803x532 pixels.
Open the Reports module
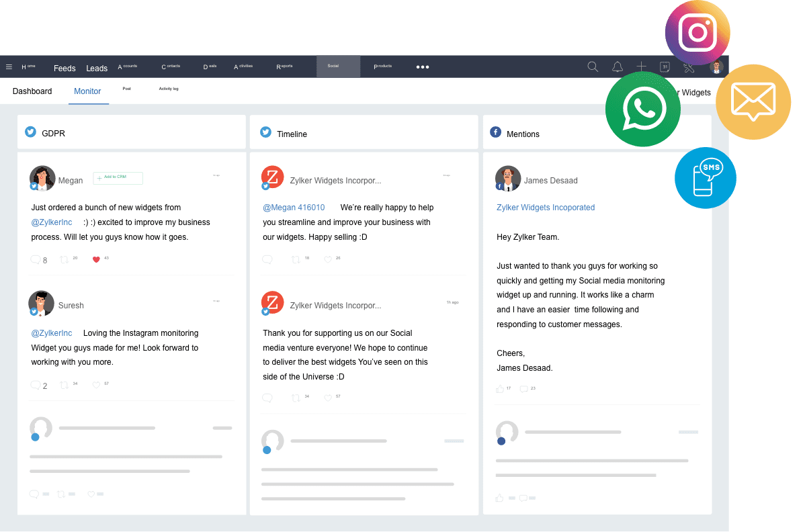[x=285, y=66]
